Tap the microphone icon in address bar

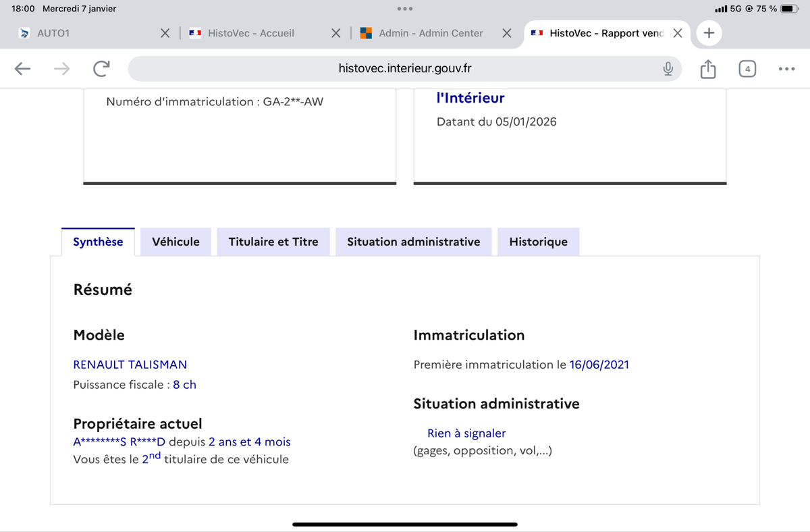click(668, 68)
